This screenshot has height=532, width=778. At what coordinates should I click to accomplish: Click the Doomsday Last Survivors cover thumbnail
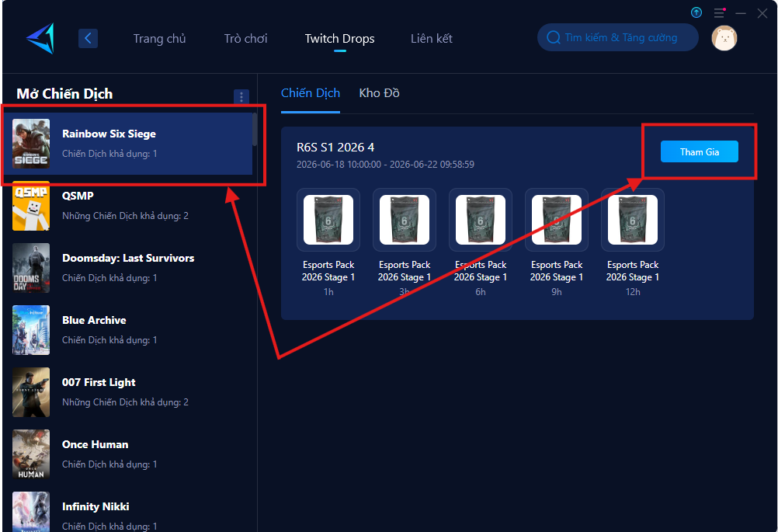click(31, 268)
